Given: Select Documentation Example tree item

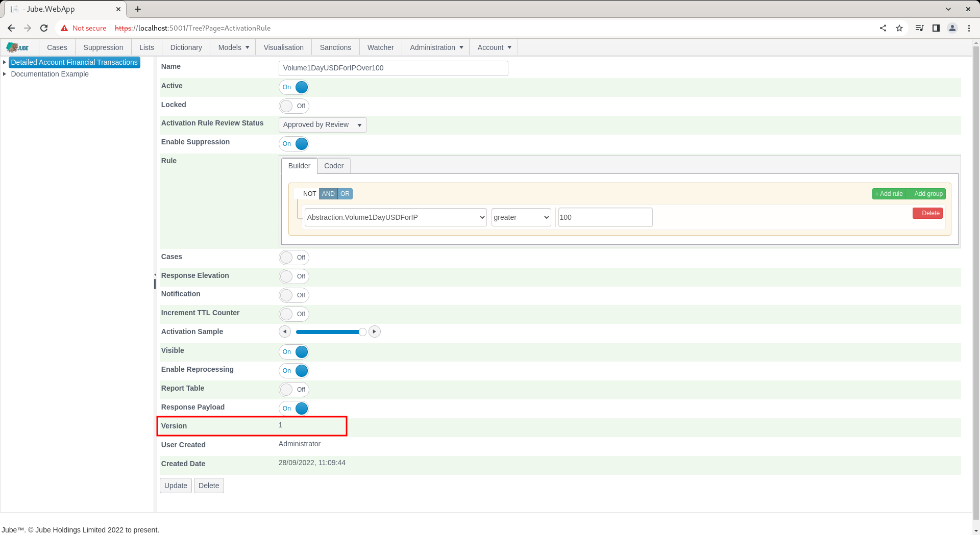Looking at the screenshot, I should tap(50, 74).
